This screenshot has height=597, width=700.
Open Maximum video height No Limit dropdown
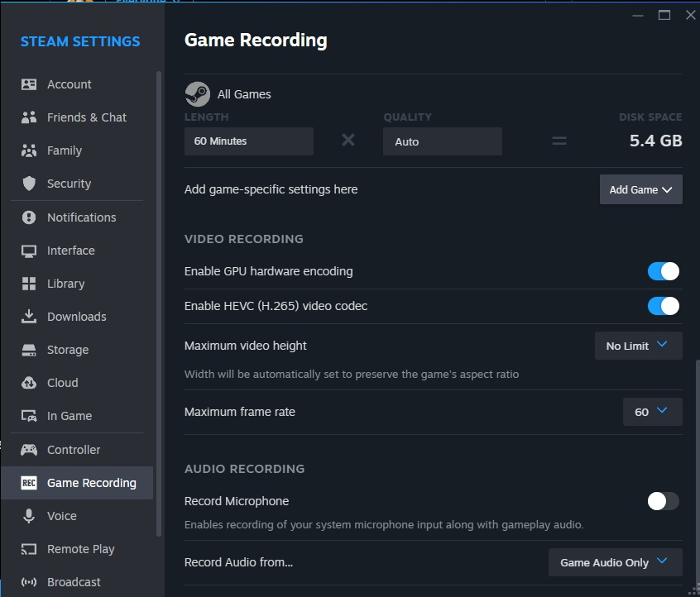(639, 346)
